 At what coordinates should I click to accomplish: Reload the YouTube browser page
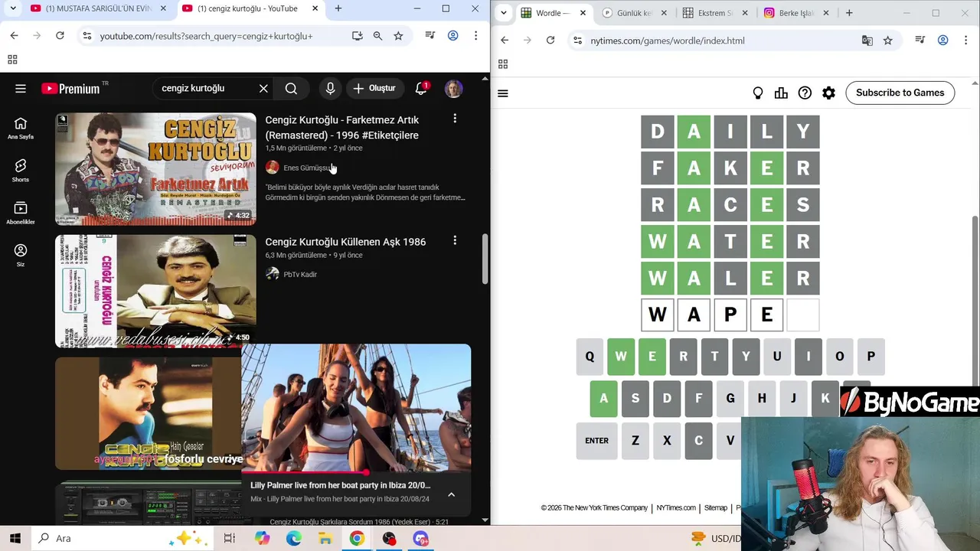click(60, 36)
